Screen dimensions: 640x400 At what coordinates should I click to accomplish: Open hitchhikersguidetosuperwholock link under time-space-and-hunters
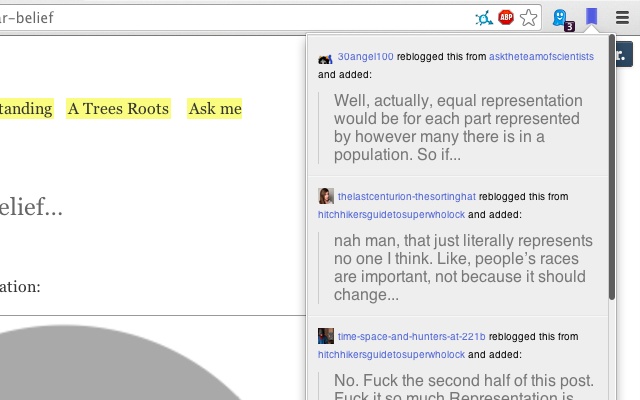coord(391,354)
